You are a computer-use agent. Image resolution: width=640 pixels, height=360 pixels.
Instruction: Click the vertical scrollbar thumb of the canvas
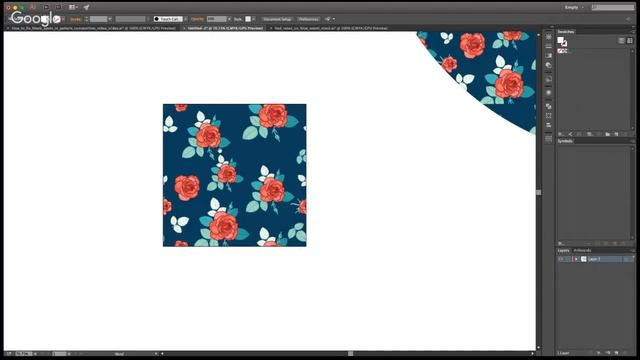coord(539,192)
